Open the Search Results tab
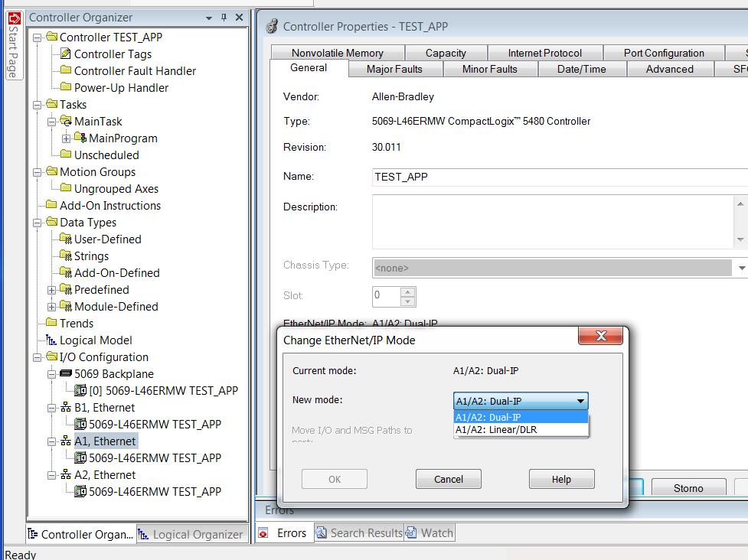Viewport: 748px width, 560px height. point(359,532)
